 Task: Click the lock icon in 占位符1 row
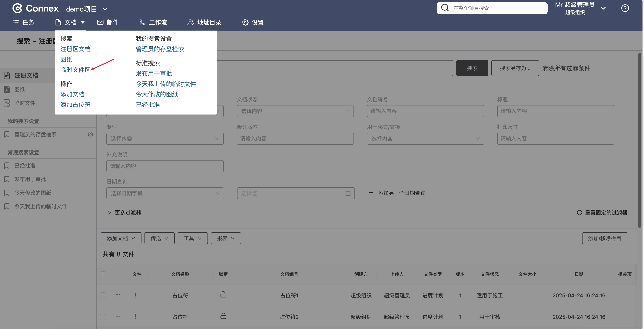(223, 294)
